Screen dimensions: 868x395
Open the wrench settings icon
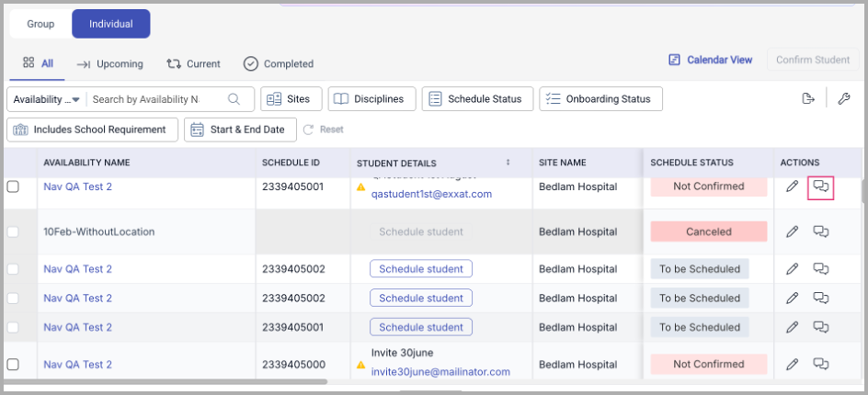(844, 99)
